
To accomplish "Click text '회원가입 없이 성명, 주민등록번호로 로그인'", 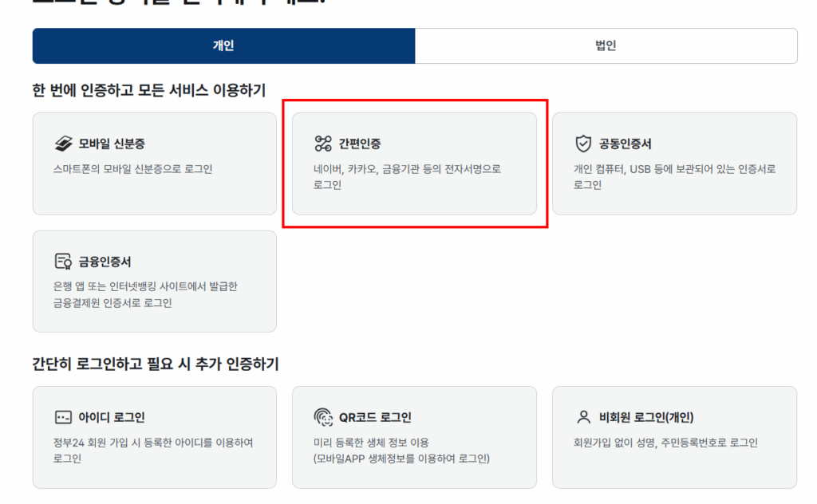I will point(665,443).
